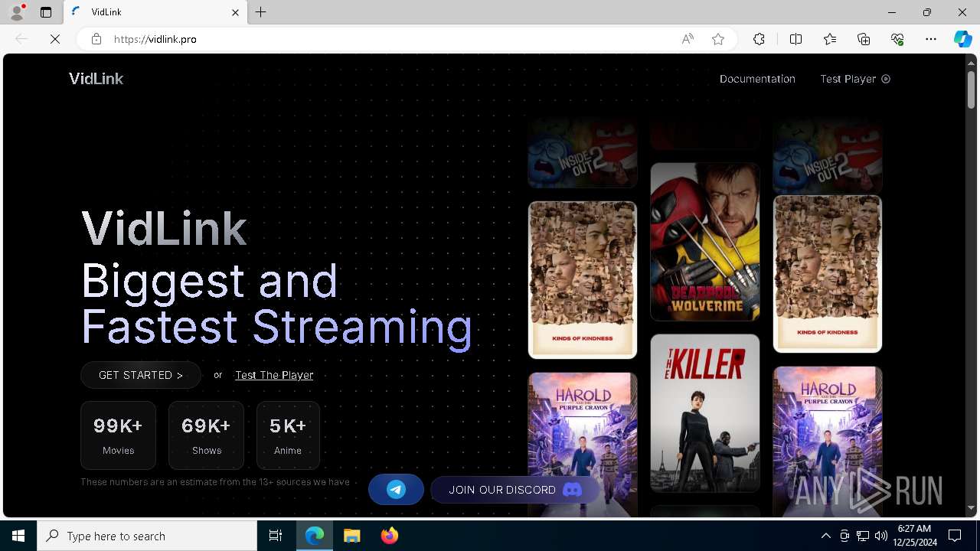Viewport: 980px width, 551px height.
Task: Switch to the VidLink tab
Action: pos(155,12)
